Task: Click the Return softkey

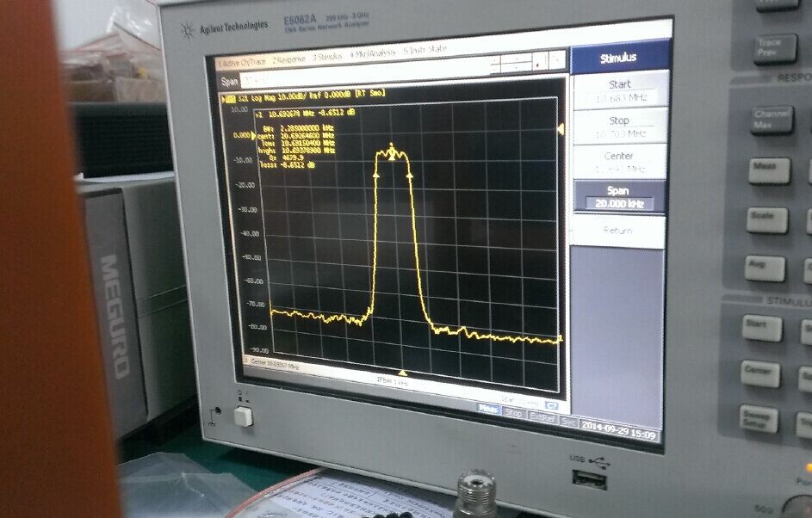Action: [617, 231]
